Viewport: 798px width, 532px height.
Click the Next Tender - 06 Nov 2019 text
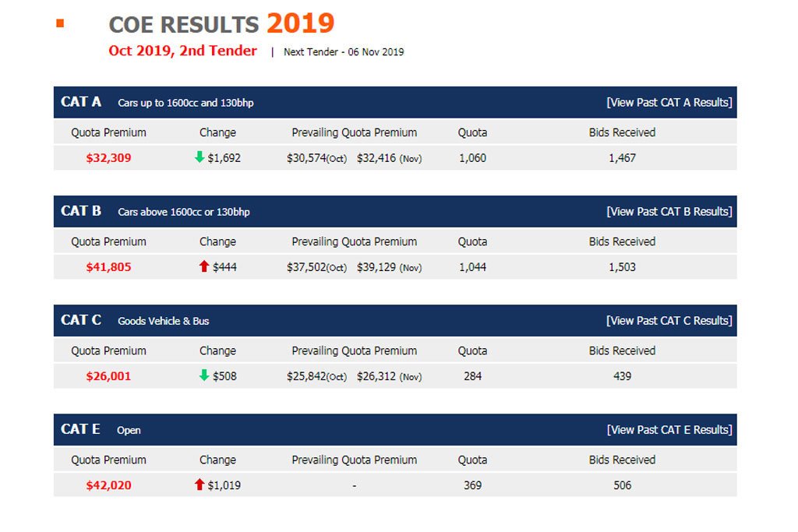click(344, 52)
